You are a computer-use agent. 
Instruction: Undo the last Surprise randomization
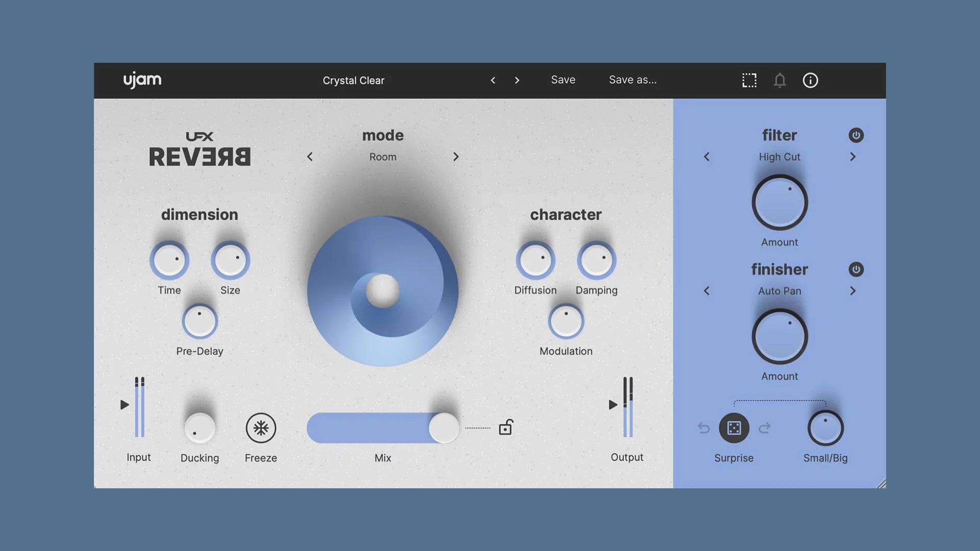(x=703, y=429)
